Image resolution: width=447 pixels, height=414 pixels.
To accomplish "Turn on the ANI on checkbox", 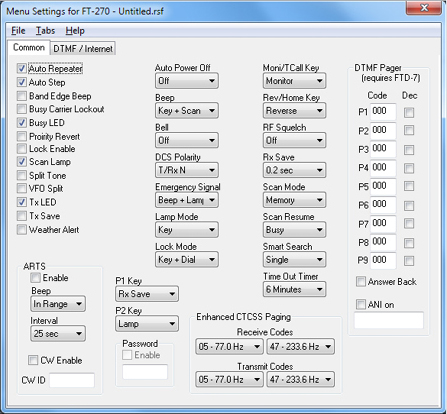I will tap(361, 304).
